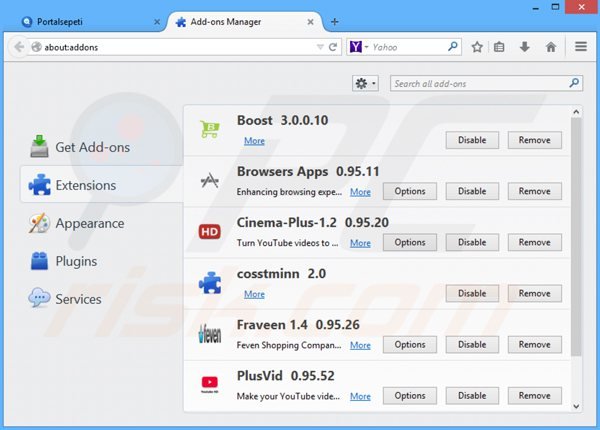Open a new tab with plus
This screenshot has height=430, width=600.
pos(334,22)
